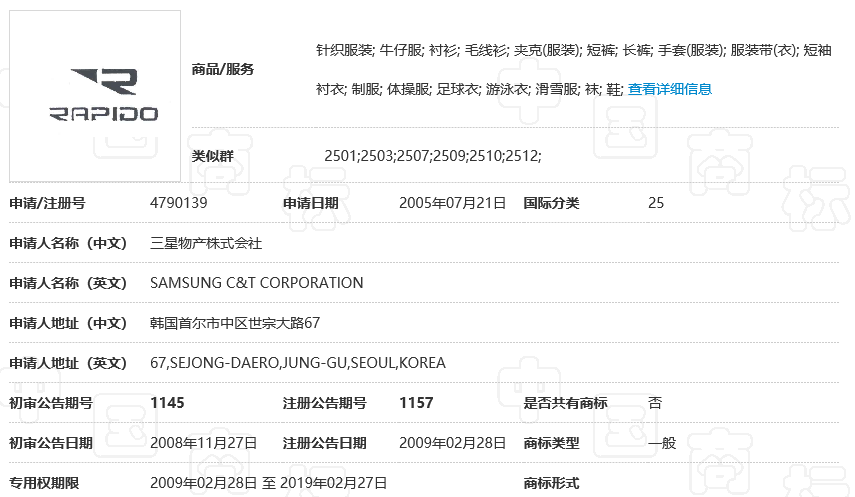Click applicant name 三星物产株式会社
The height and width of the screenshot is (497, 855).
click(x=206, y=243)
